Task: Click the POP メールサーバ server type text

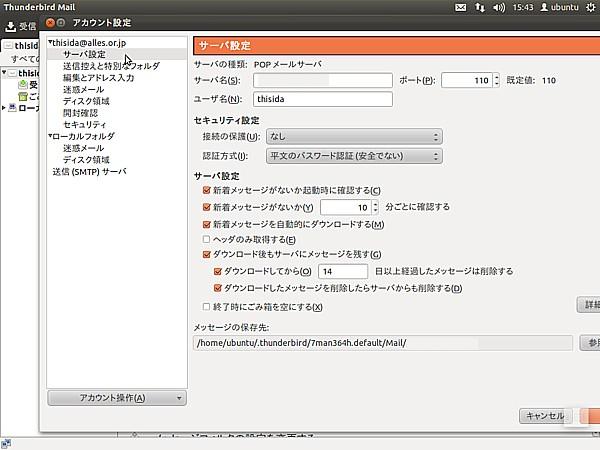Action: click(x=288, y=64)
